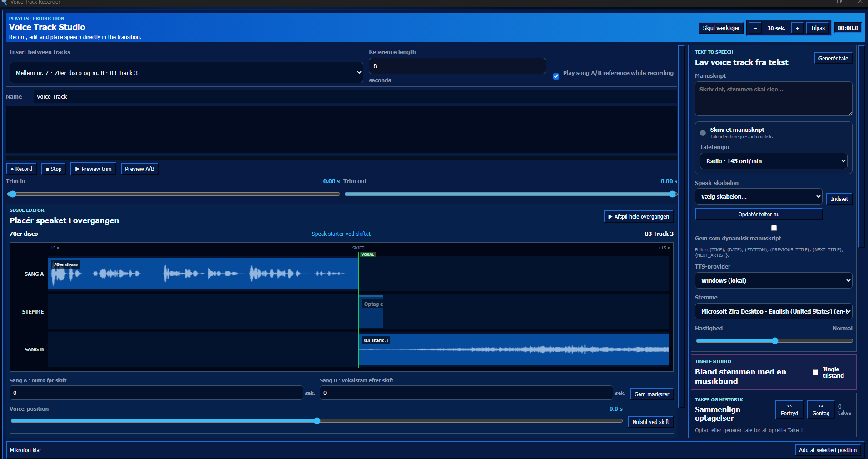
Task: Click the Sang B vokalstart efter skift field
Action: (466, 393)
